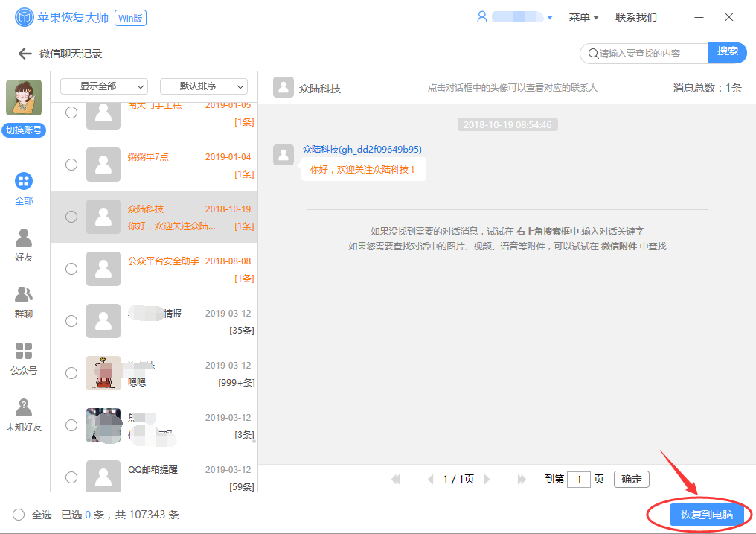This screenshot has width=756, height=534.
Task: Click the sender name 众陆科技(gh_dd2f09649b95)
Action: pyautogui.click(x=362, y=150)
